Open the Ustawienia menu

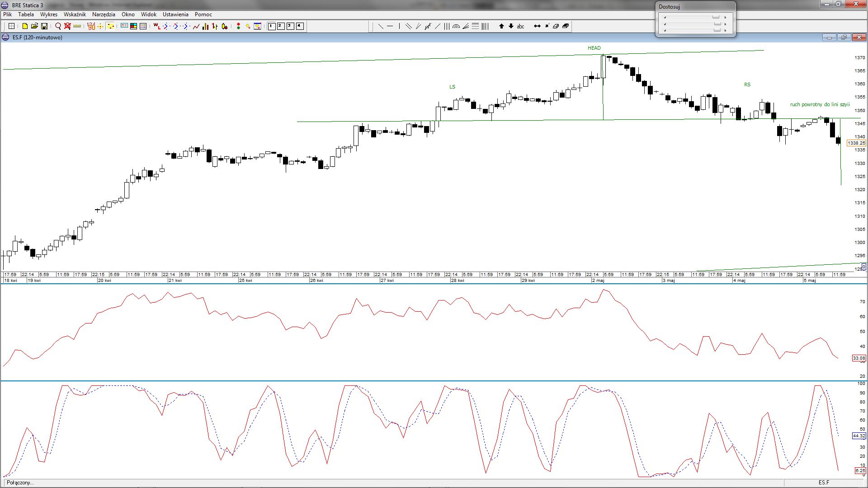click(x=175, y=14)
